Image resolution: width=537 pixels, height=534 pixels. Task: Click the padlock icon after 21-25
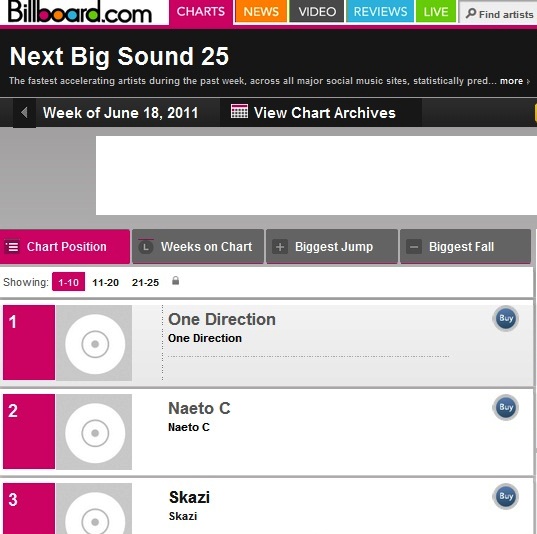pos(175,281)
